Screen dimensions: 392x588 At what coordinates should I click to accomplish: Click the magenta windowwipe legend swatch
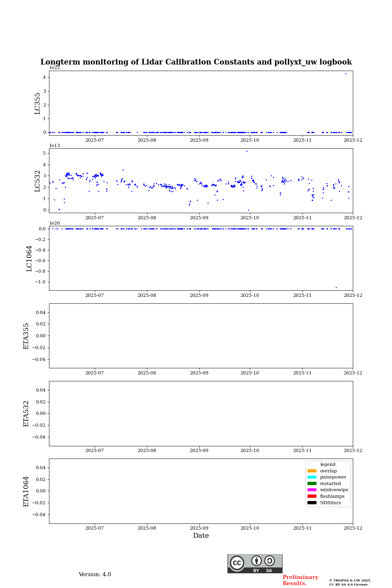click(x=312, y=490)
